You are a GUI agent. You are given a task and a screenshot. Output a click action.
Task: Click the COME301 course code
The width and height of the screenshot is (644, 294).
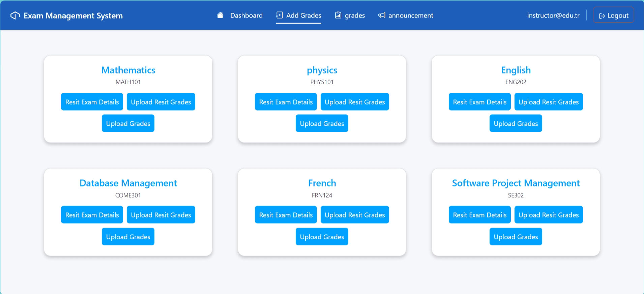coord(128,195)
